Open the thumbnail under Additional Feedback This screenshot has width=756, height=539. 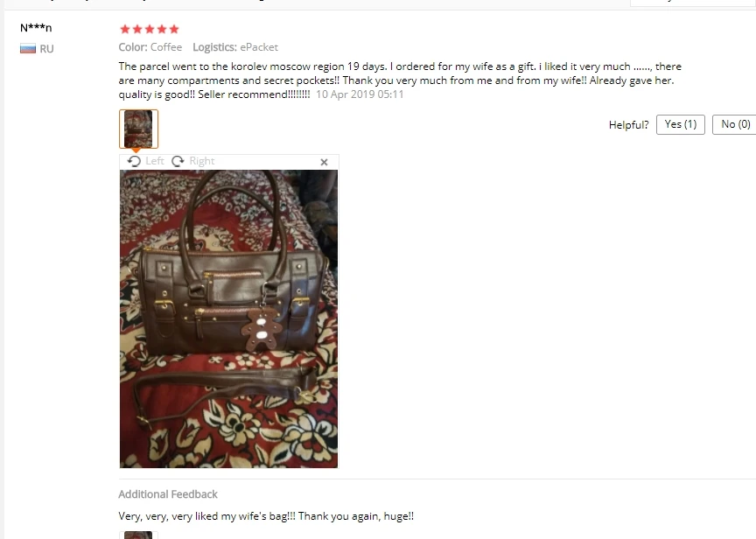point(138,535)
